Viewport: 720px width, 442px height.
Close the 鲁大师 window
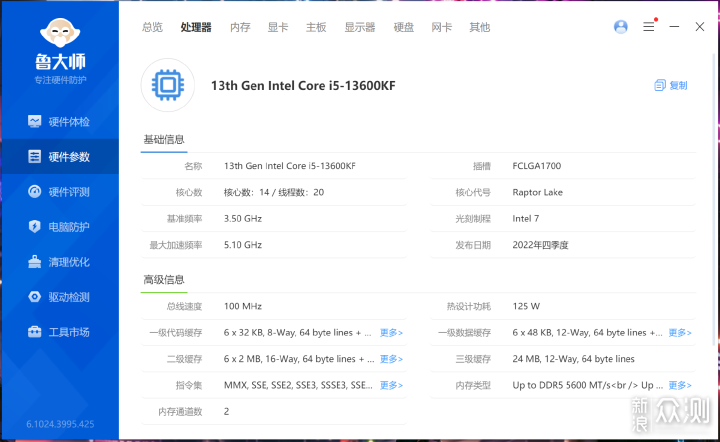pos(700,27)
